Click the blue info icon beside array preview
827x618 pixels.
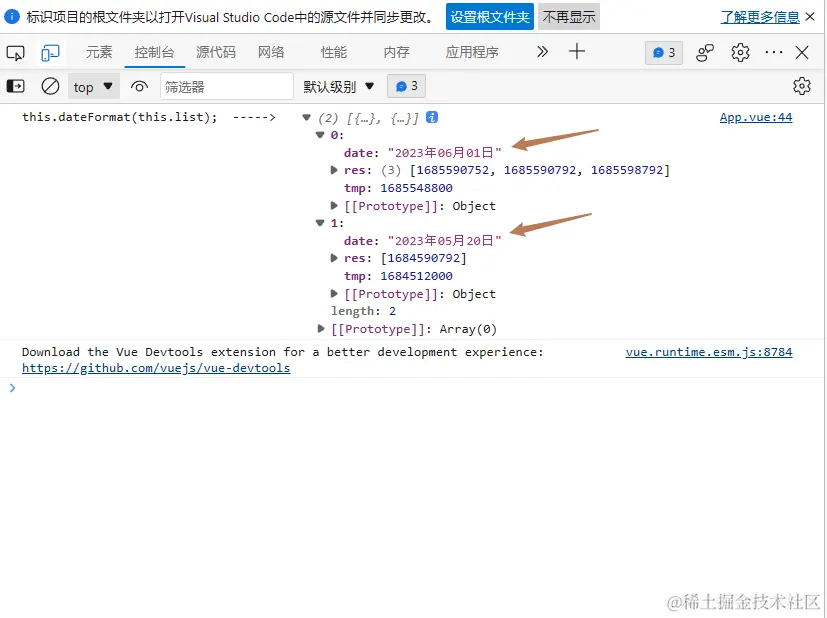point(432,117)
